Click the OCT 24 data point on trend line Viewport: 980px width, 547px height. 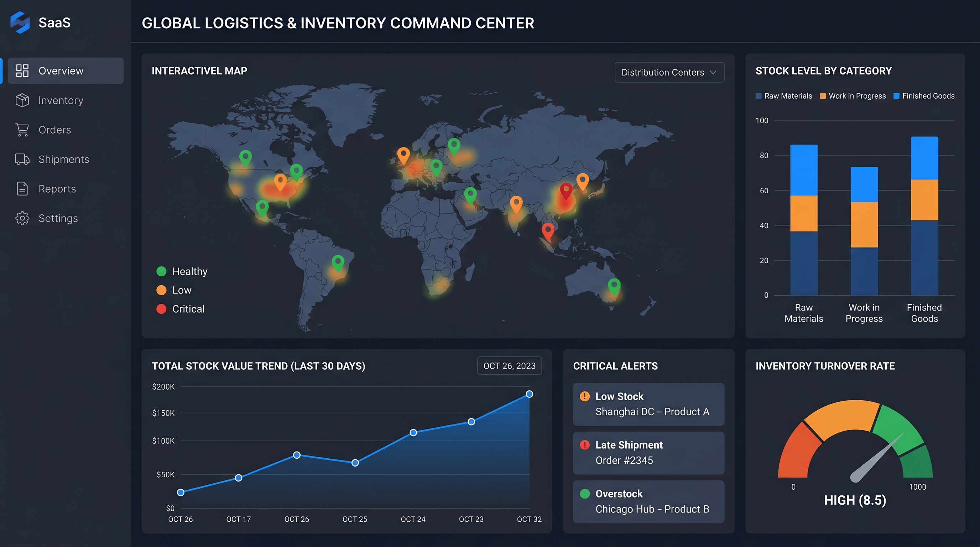click(413, 432)
